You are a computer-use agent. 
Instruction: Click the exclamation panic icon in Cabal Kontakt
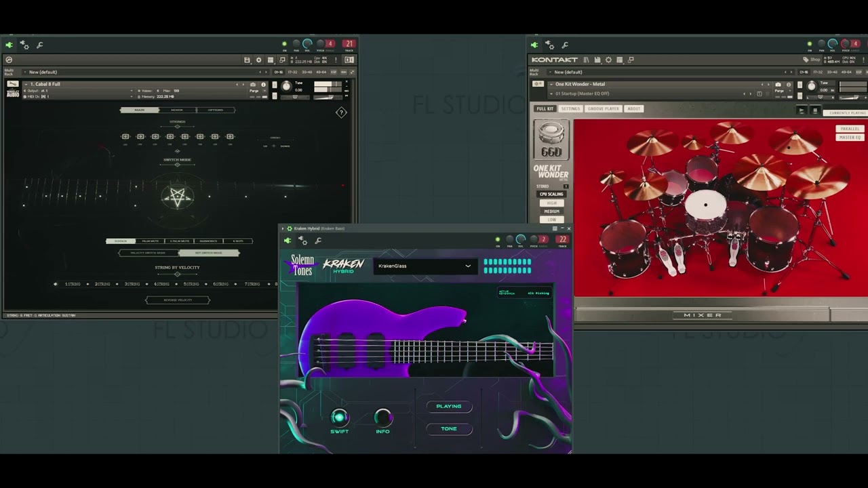pos(336,60)
